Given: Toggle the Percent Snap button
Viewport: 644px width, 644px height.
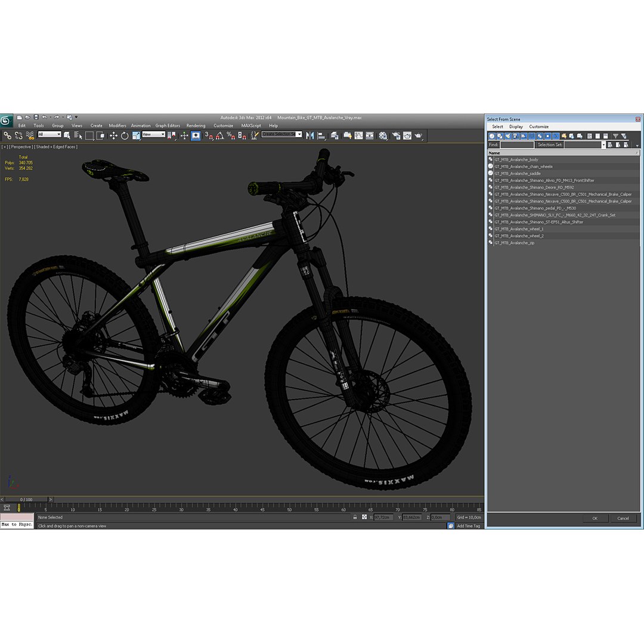Looking at the screenshot, I should pyautogui.click(x=231, y=135).
